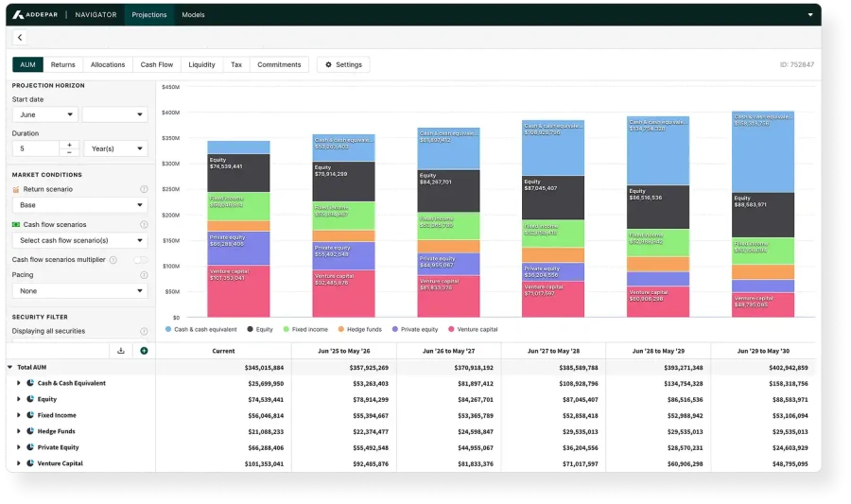This screenshot has width=851, height=504.
Task: Open the Return scenario info tooltip icon
Action: (144, 189)
